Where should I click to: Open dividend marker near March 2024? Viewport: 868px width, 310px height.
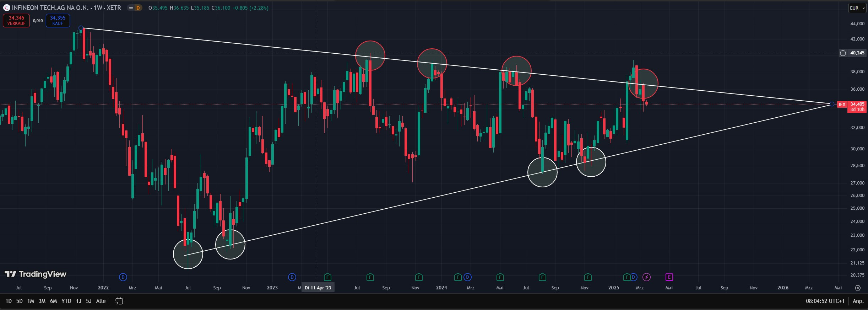pos(467,277)
